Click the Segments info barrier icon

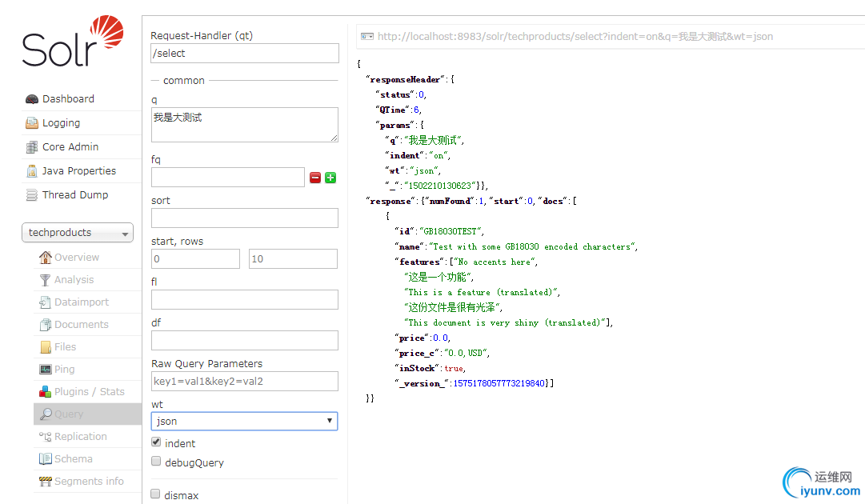coord(46,482)
